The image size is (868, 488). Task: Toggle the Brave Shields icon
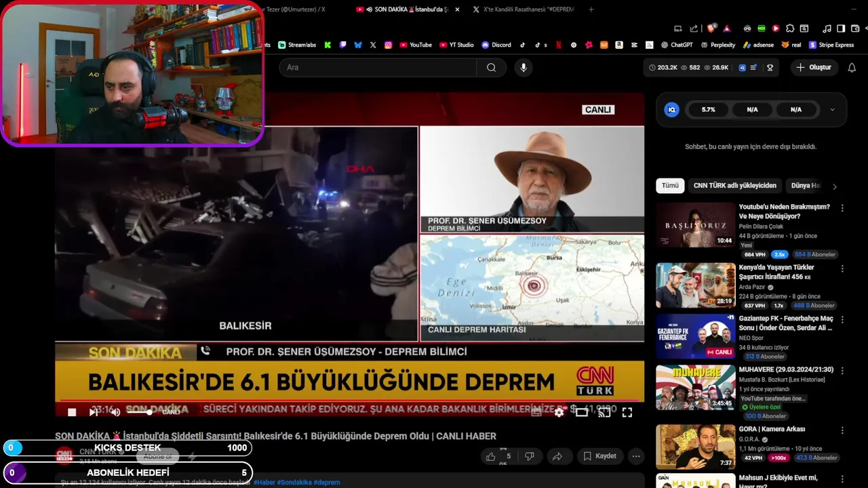click(x=711, y=28)
